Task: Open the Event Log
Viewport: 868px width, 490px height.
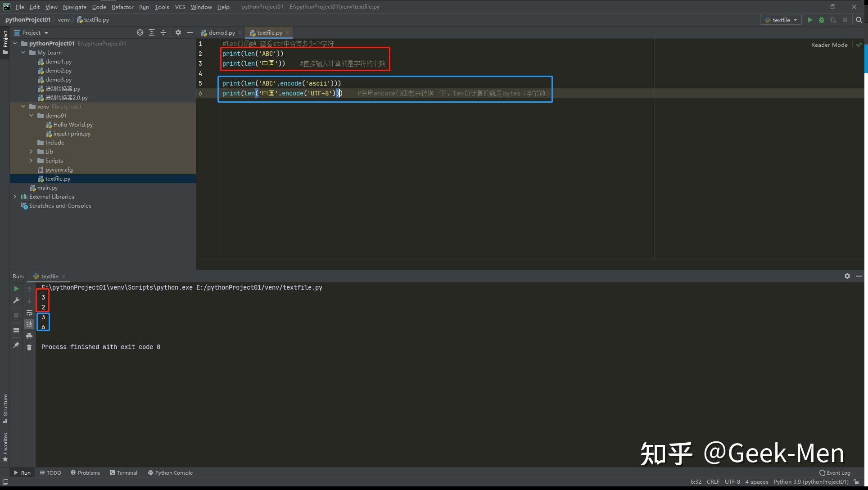Action: click(837, 472)
